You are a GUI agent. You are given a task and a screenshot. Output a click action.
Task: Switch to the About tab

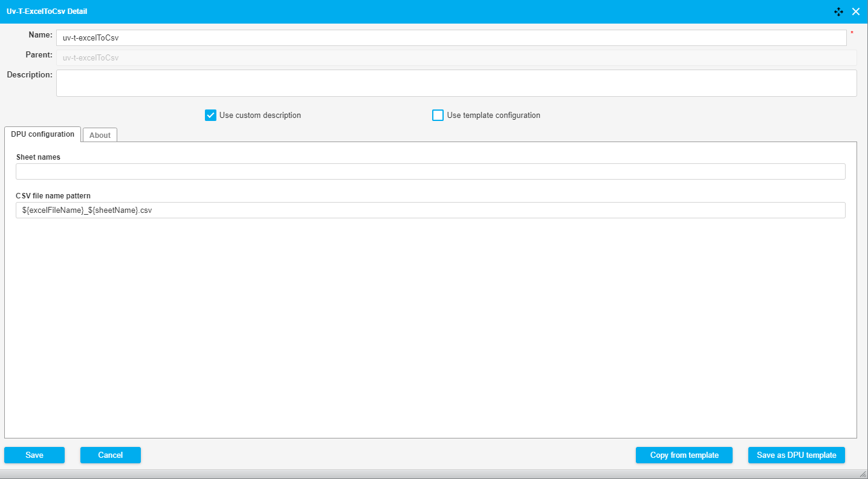pyautogui.click(x=100, y=135)
